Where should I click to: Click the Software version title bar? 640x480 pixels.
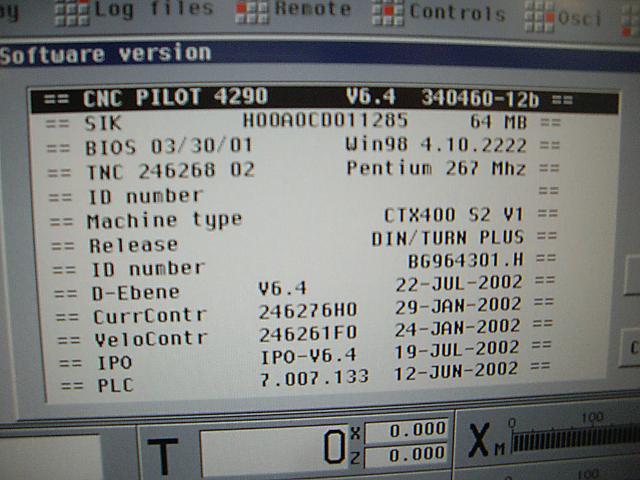coord(300,54)
